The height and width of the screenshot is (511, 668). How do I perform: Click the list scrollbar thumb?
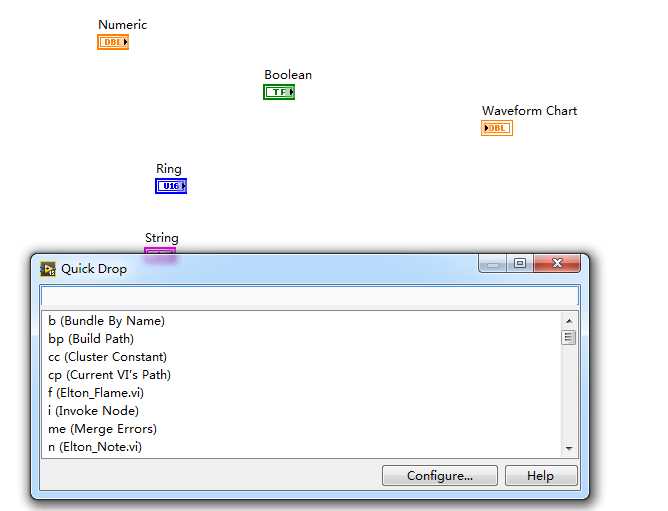pos(569,338)
